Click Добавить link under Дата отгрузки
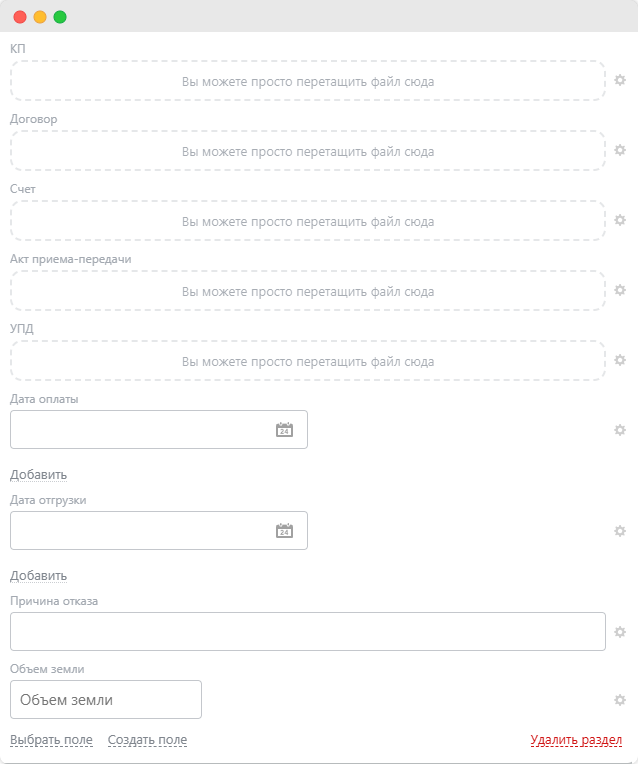 [x=39, y=575]
